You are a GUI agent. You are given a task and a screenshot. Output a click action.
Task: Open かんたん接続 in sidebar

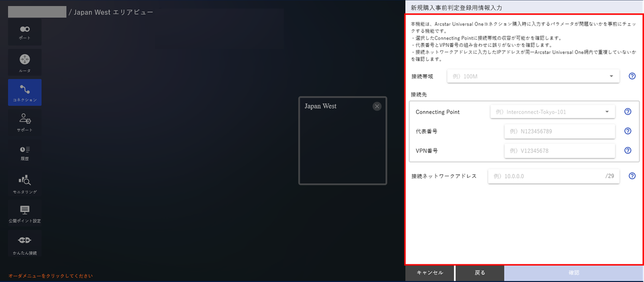click(x=25, y=243)
